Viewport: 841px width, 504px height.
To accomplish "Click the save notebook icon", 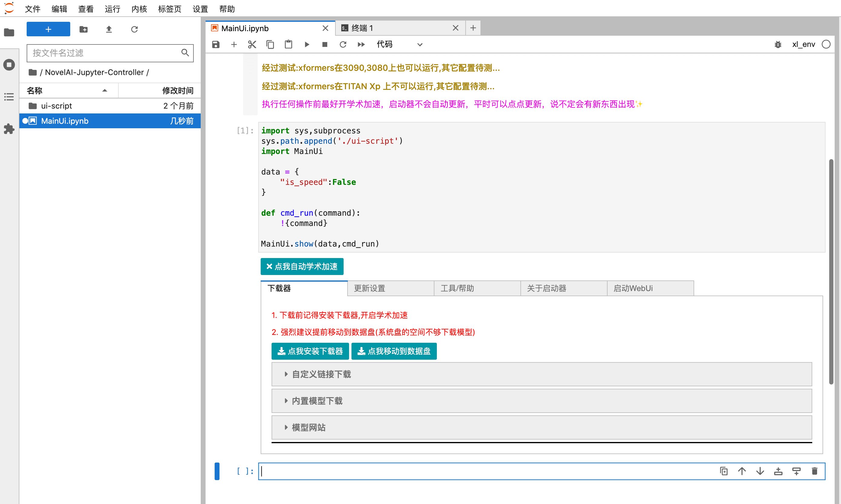I will 216,44.
